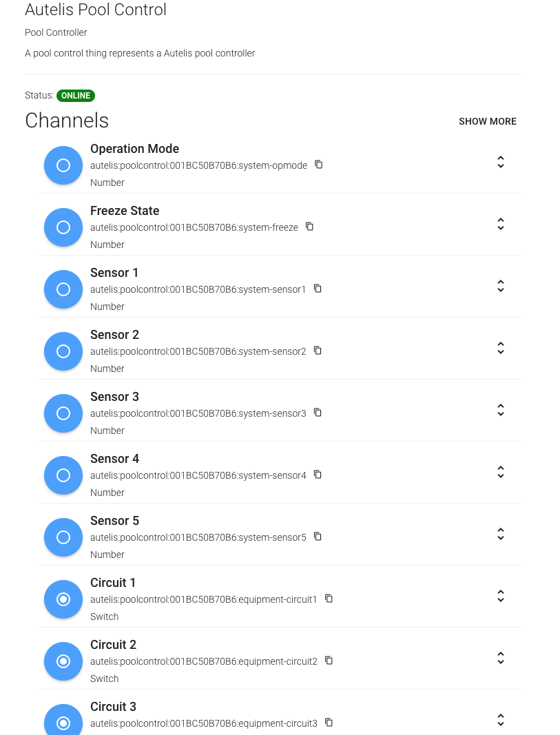
Task: Expand the Sensor 4 channel options
Action: click(501, 472)
